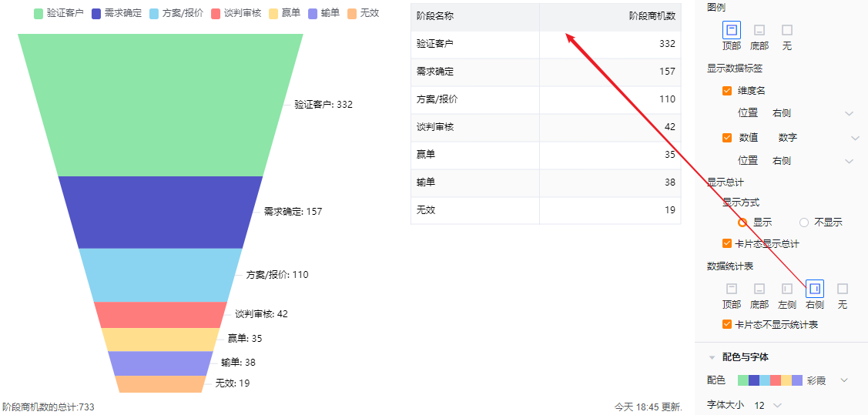Toggle 卡片态不显示统计表 checkbox

(727, 324)
